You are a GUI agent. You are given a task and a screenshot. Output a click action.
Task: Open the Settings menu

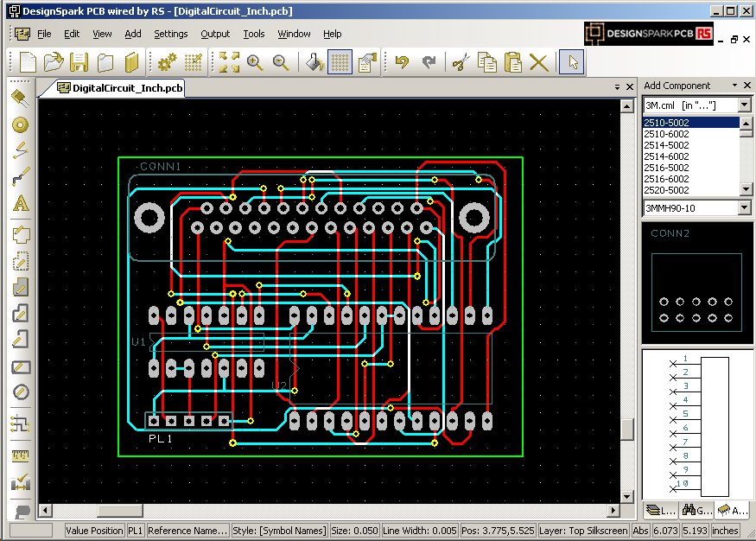(x=170, y=34)
